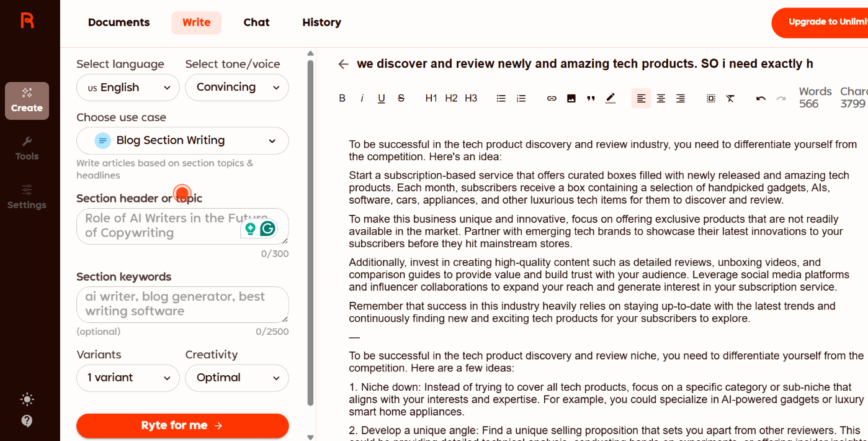Click the undo arrow icon
Image resolution: width=868 pixels, height=441 pixels.
(x=761, y=98)
